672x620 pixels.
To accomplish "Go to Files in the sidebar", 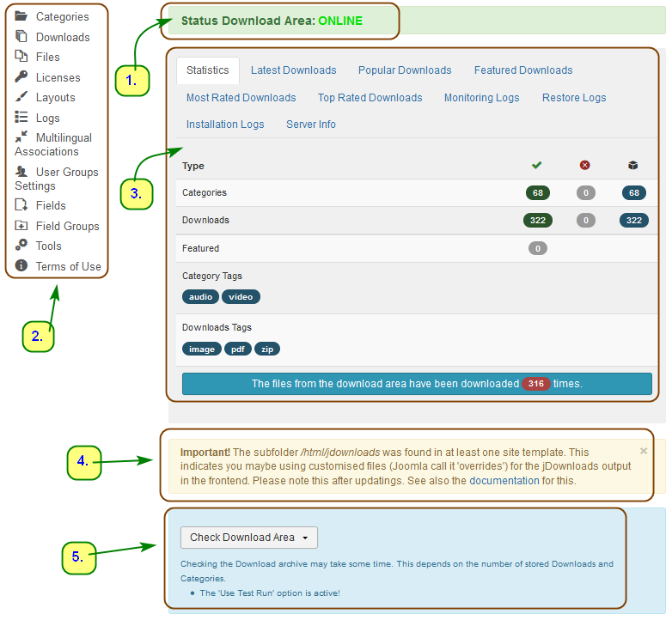I will click(47, 57).
